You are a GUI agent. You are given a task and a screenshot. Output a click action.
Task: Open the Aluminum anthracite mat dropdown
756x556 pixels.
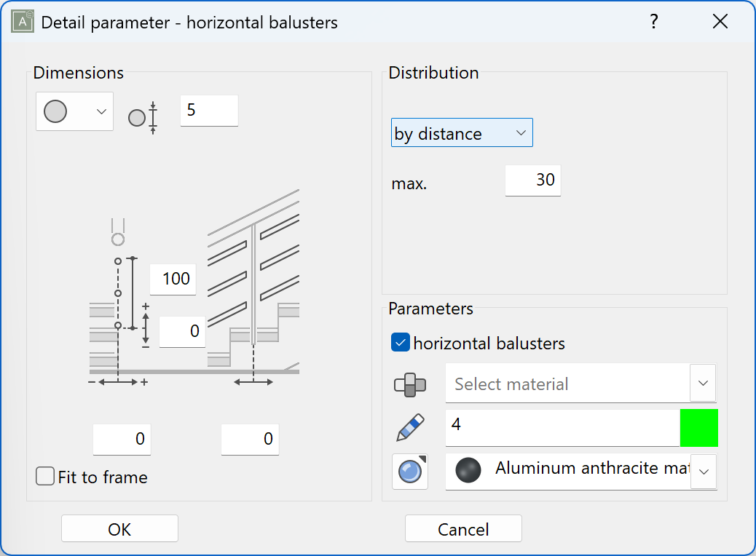pyautogui.click(x=702, y=471)
